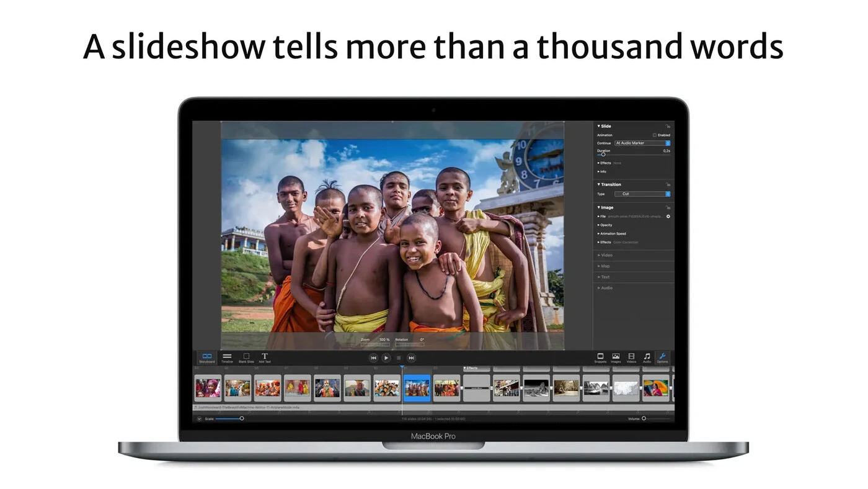868x489 pixels.
Task: Click the audio track JoshWoodward m4a bar
Action: [x=433, y=408]
